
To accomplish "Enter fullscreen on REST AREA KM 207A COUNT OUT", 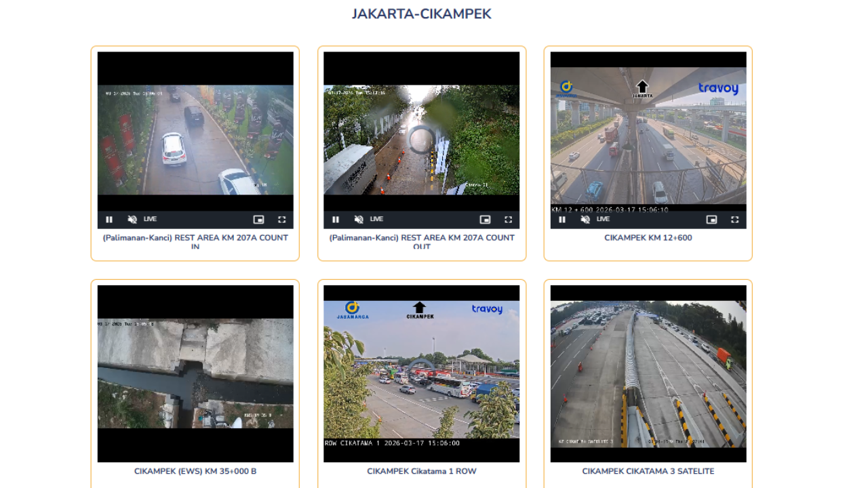I will pos(508,219).
